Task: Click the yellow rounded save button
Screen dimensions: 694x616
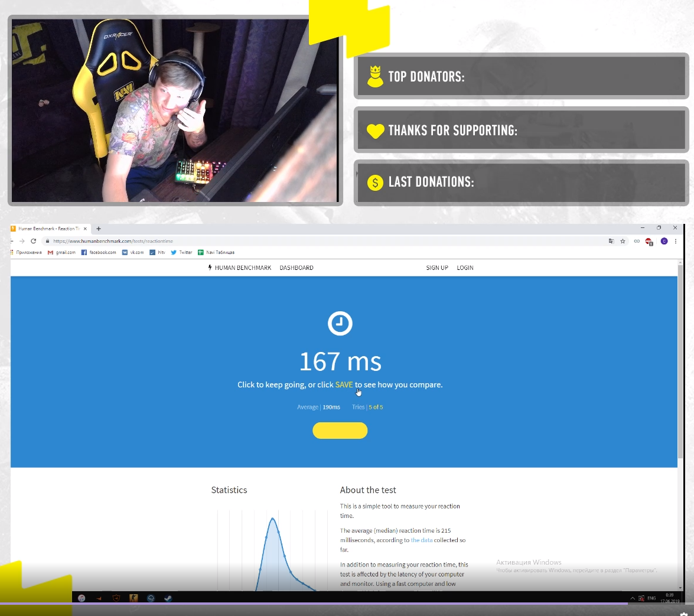Action: (340, 431)
